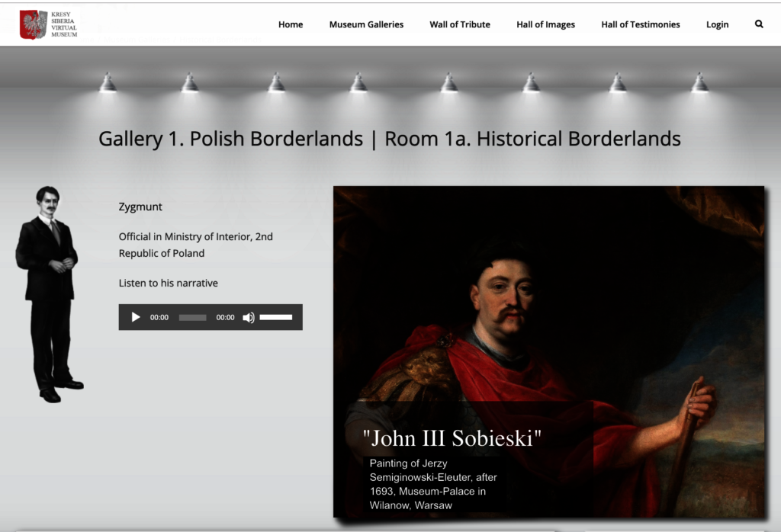Click the Zygmunt guide figure illustration
Screen dimensions: 781x532
(49, 294)
